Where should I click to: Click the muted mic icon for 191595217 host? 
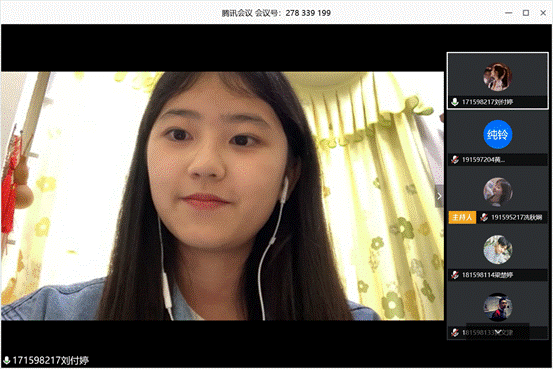pyautogui.click(x=484, y=217)
